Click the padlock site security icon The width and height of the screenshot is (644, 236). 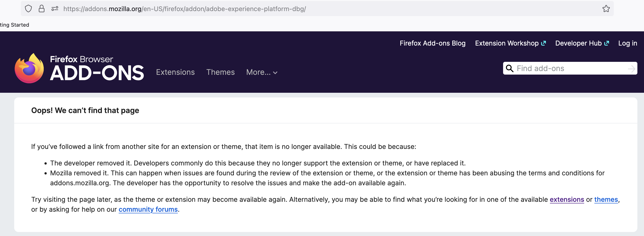(x=42, y=9)
